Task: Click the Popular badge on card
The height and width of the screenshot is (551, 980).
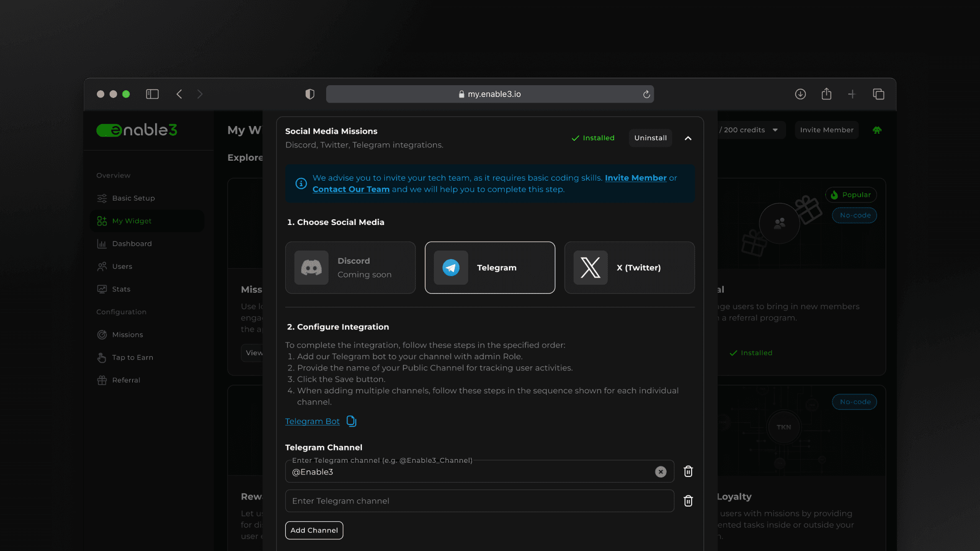Action: pyautogui.click(x=851, y=195)
